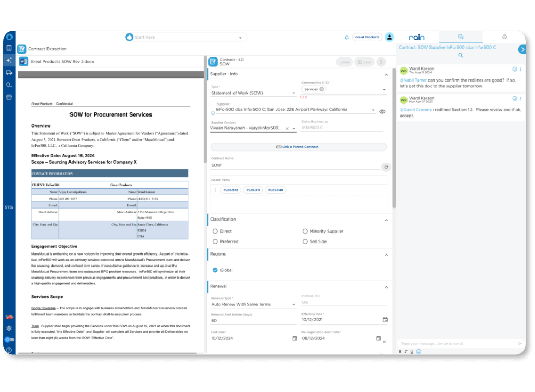Click the search magnifier in chat panel

(461, 55)
